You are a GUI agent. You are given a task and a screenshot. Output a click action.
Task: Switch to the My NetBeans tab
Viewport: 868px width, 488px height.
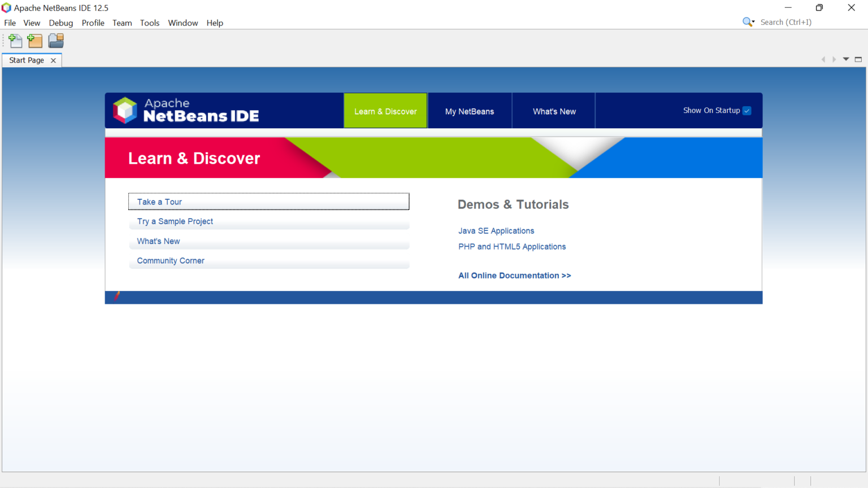(469, 111)
